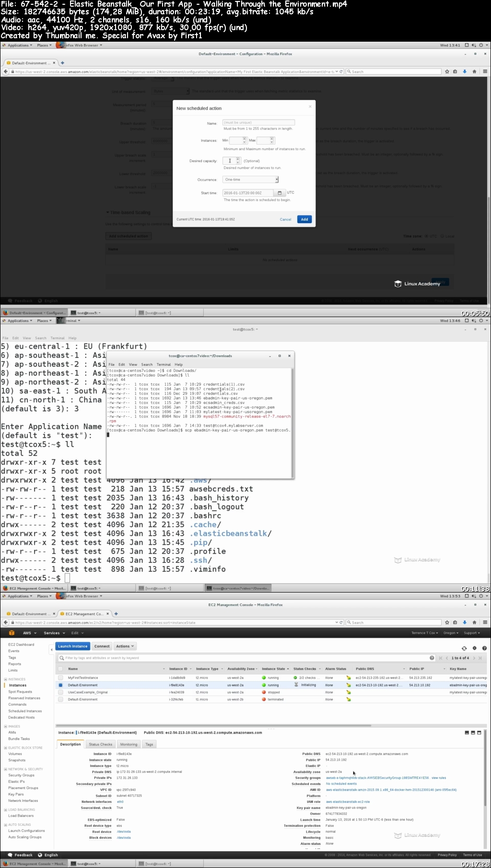Click the calendar icon beside Start time

(280, 193)
